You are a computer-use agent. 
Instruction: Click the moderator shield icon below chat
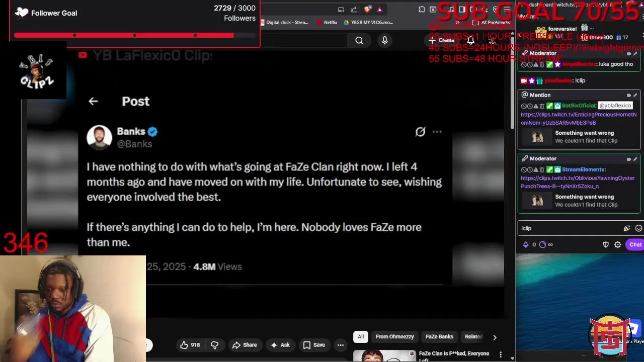[x=606, y=245]
